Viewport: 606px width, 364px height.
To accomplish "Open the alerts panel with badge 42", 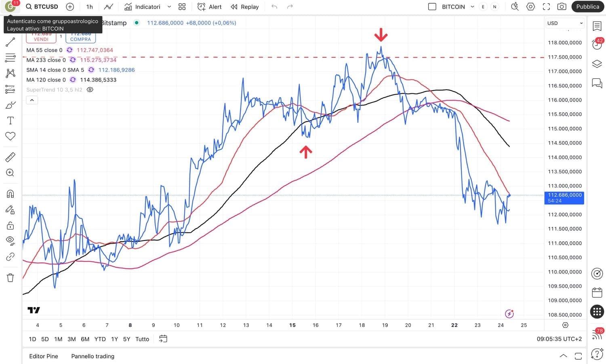I will click(x=597, y=44).
